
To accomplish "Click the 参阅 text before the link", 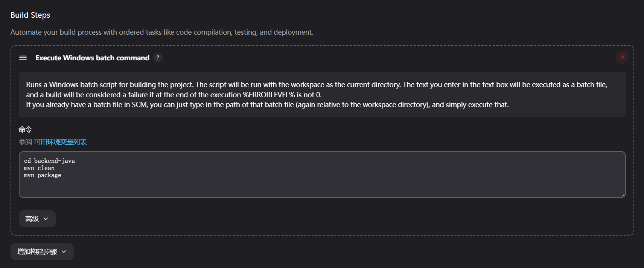I will (x=25, y=142).
